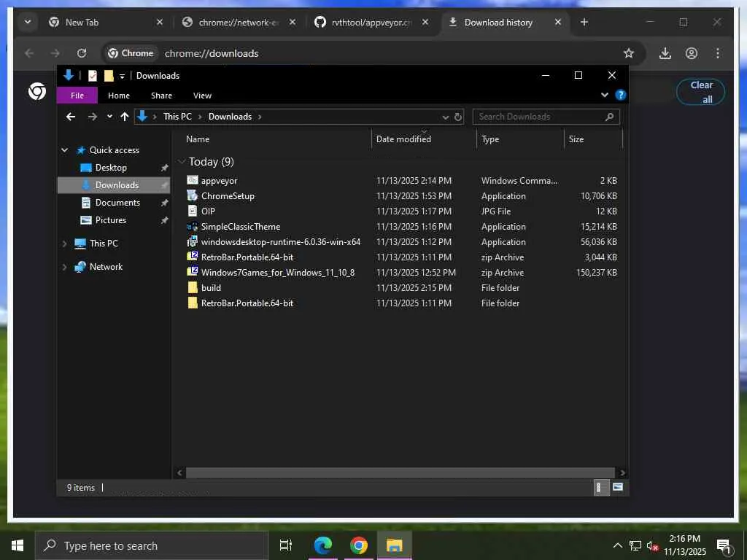Image resolution: width=747 pixels, height=560 pixels.
Task: Open the File ribbon tab
Action: [77, 96]
